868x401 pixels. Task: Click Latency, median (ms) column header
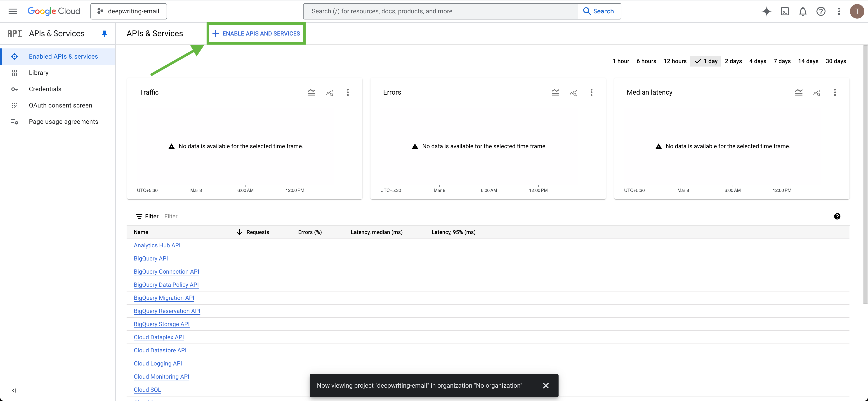click(376, 232)
